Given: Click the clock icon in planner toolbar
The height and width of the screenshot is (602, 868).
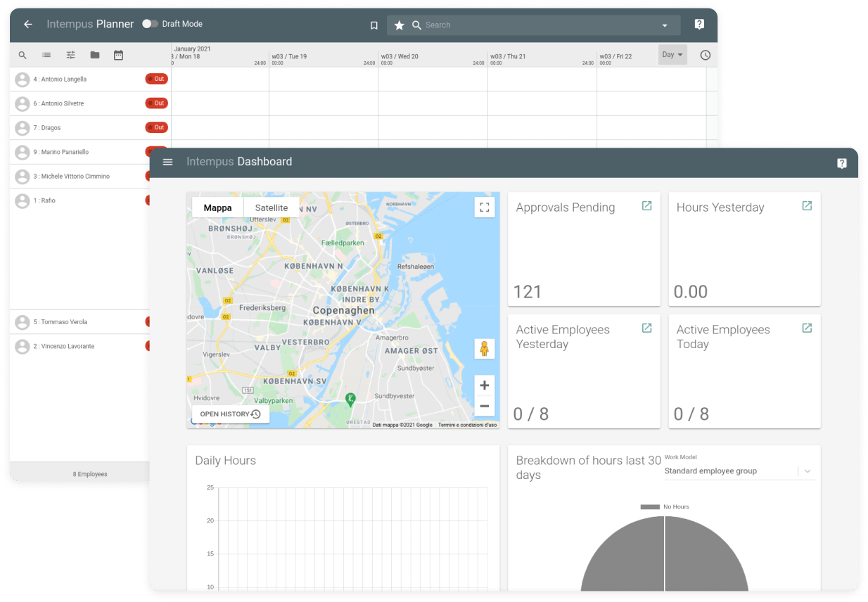Looking at the screenshot, I should tap(705, 55).
